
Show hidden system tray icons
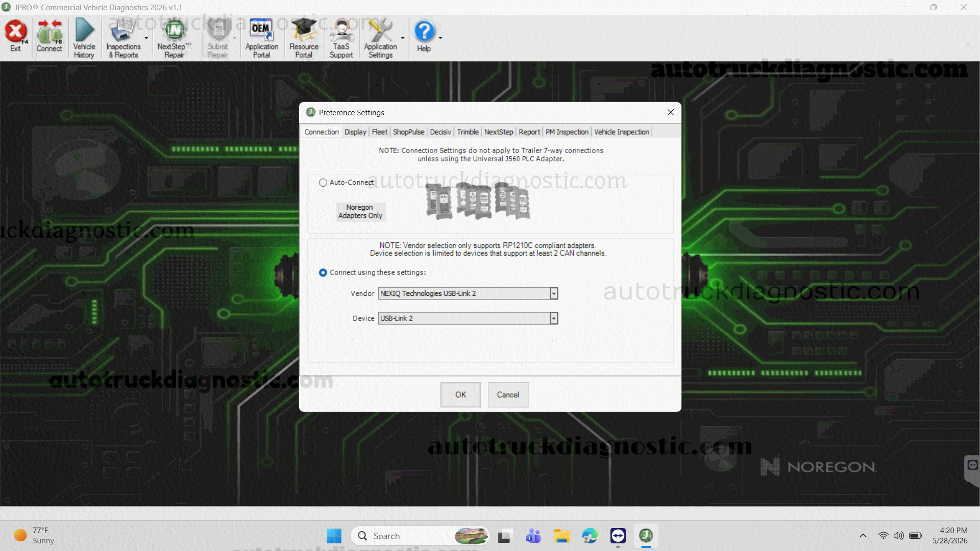coord(863,536)
